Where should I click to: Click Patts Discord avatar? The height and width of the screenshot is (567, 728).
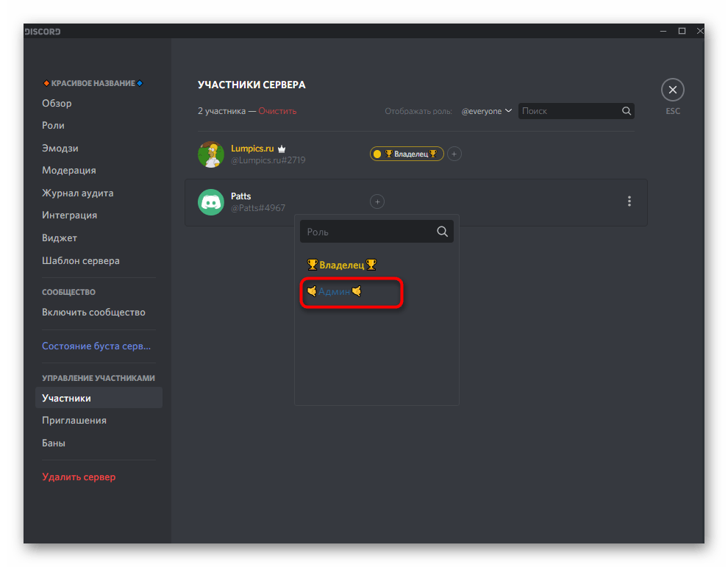click(x=211, y=202)
